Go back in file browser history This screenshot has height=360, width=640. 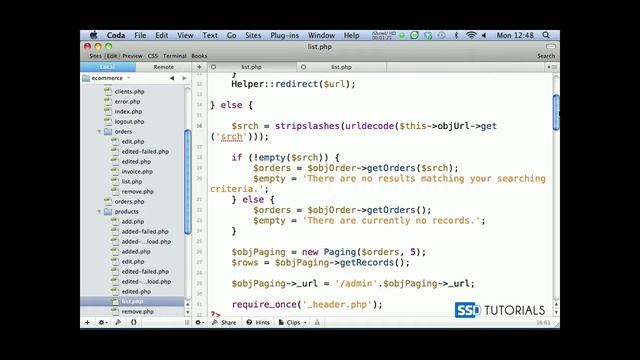172,78
